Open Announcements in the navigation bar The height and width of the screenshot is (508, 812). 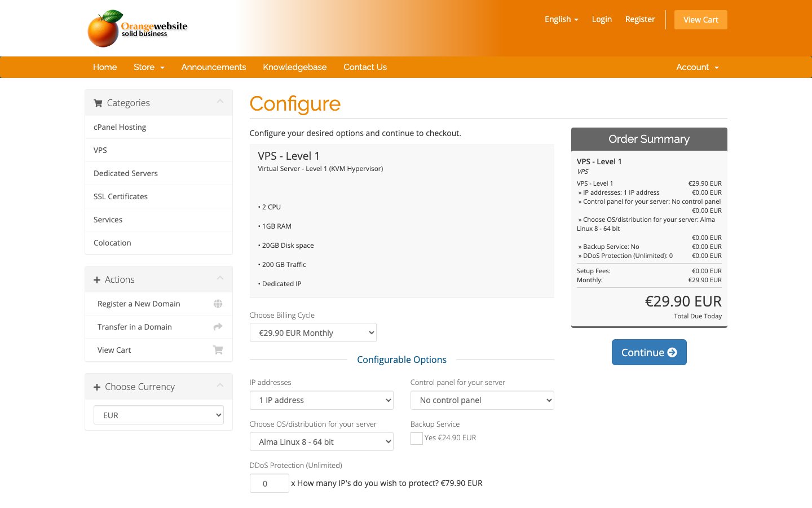click(x=214, y=67)
